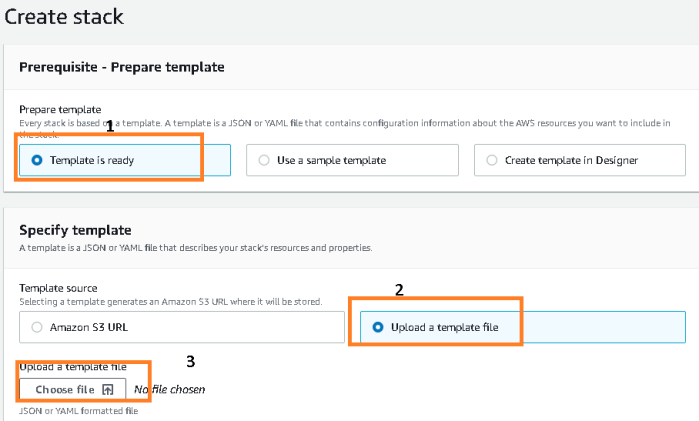
Task: Click the "Create stack" page heading
Action: pyautogui.click(x=66, y=16)
